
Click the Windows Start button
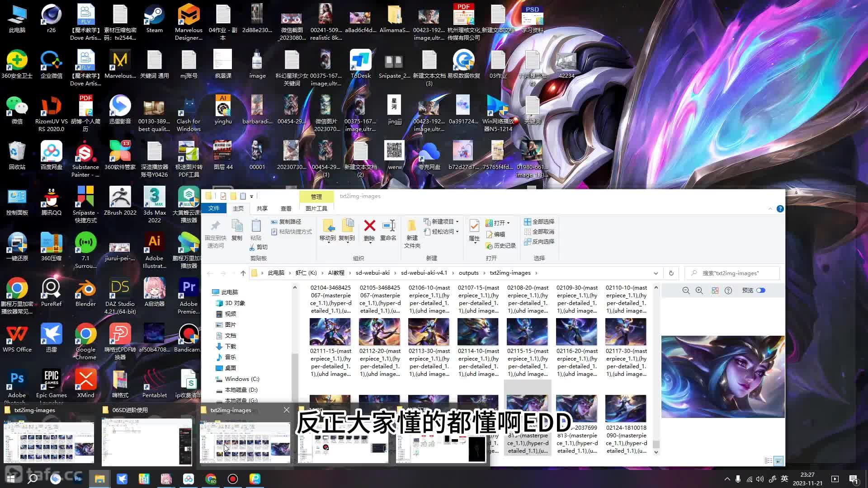pos(11,479)
